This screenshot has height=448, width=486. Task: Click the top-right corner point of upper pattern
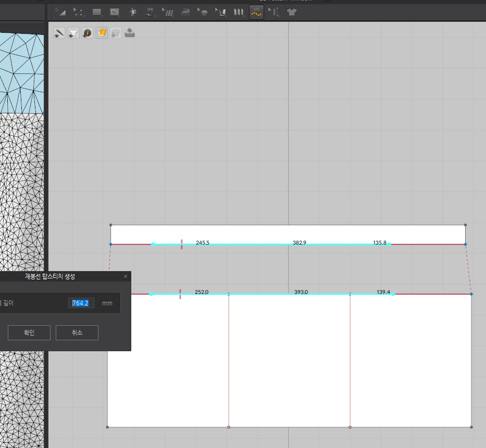tap(465, 225)
